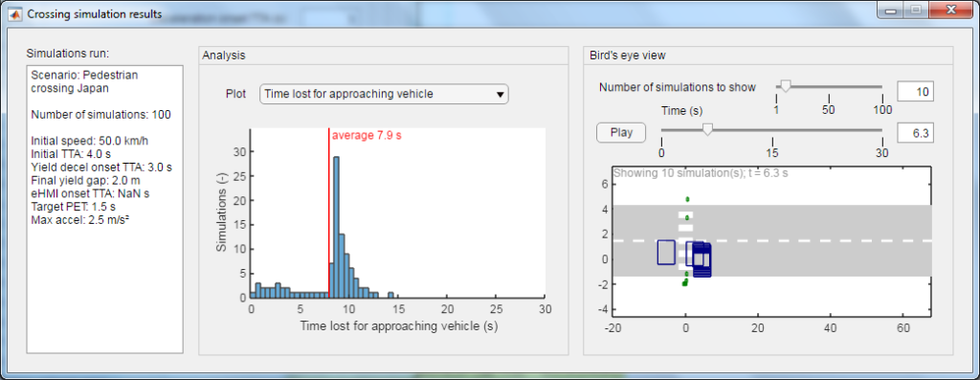The width and height of the screenshot is (980, 380).
Task: Click the 'Analysis' panel title
Action: coord(224,55)
